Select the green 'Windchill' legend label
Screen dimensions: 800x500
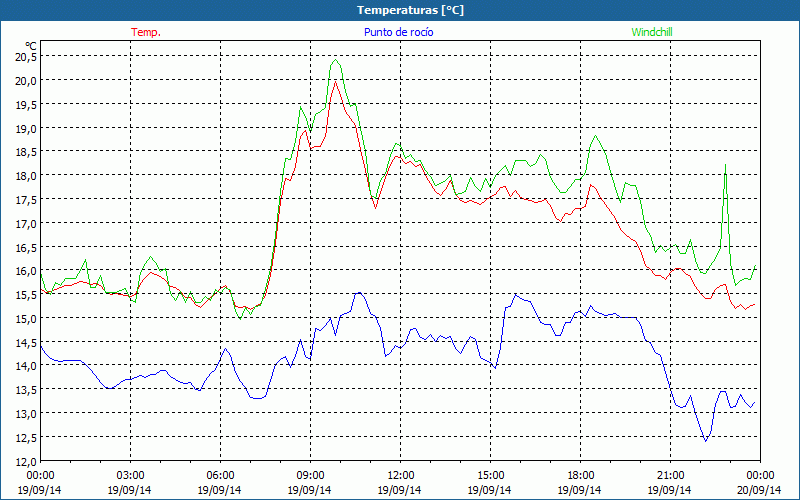(652, 32)
